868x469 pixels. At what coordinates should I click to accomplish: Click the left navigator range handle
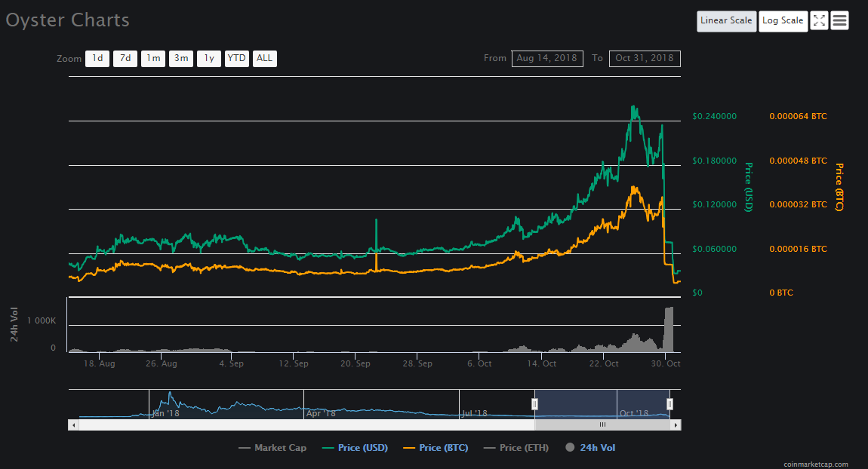click(534, 404)
